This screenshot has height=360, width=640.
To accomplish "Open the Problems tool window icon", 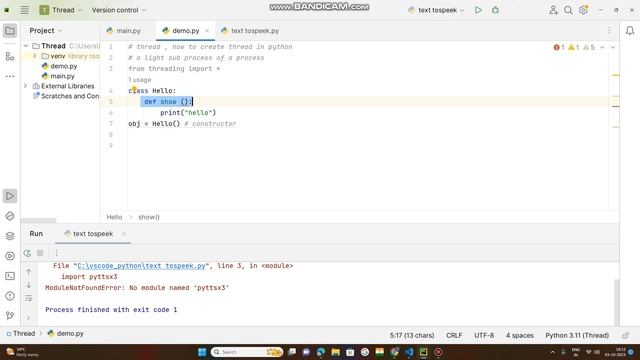I will (10, 296).
